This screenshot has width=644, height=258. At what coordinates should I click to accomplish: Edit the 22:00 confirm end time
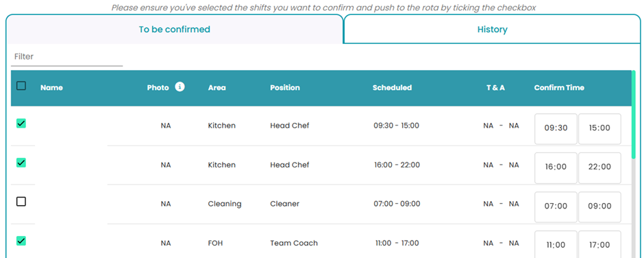[599, 167]
